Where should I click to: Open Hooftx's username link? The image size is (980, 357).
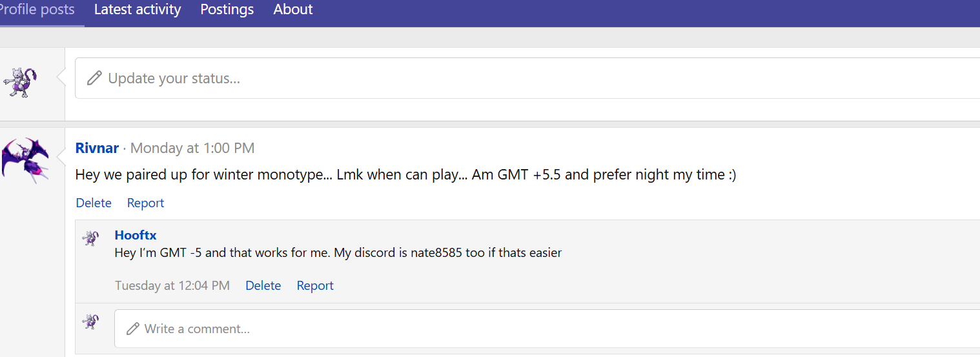point(136,235)
